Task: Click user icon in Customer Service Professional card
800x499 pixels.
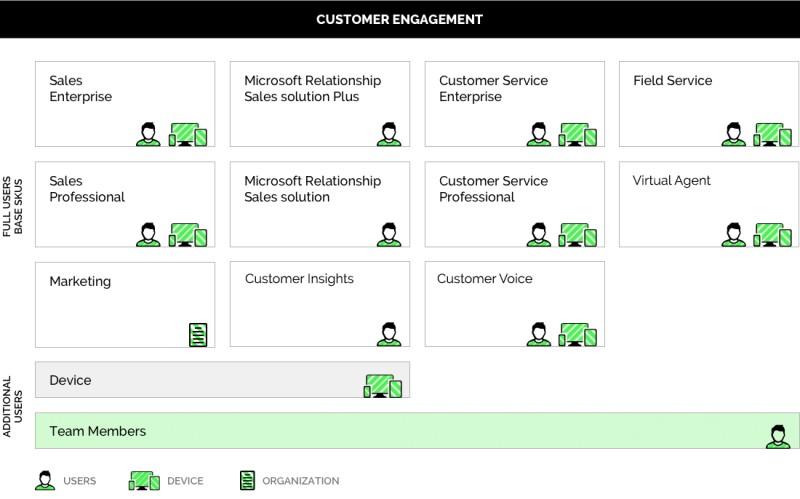Action: 539,235
